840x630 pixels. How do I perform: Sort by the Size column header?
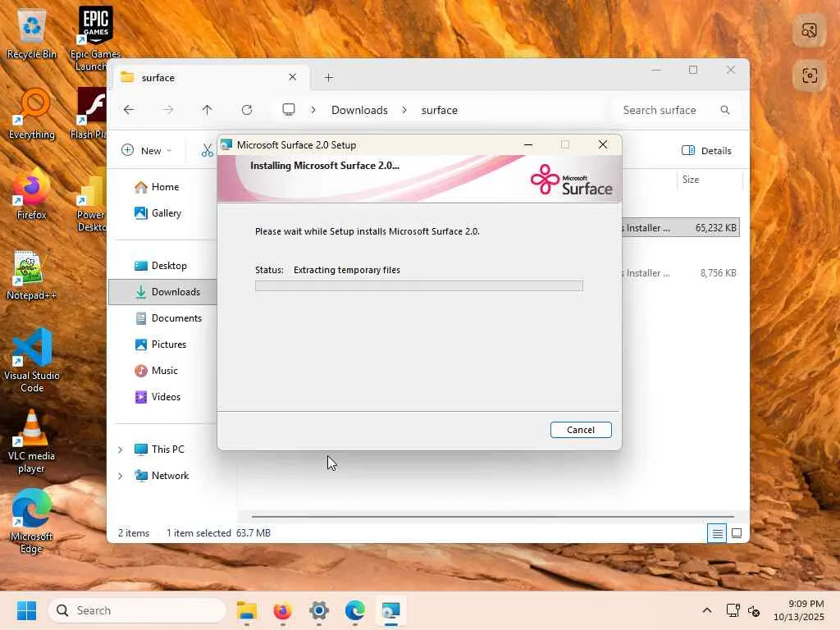pos(710,180)
